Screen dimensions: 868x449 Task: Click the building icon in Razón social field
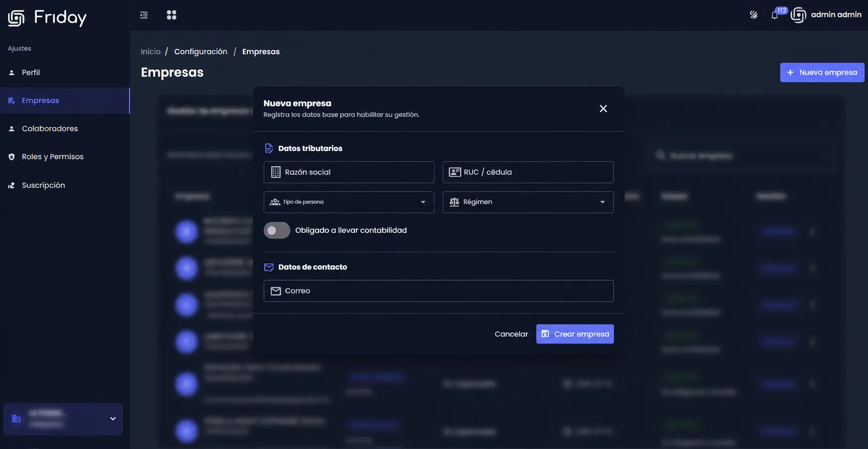(276, 172)
